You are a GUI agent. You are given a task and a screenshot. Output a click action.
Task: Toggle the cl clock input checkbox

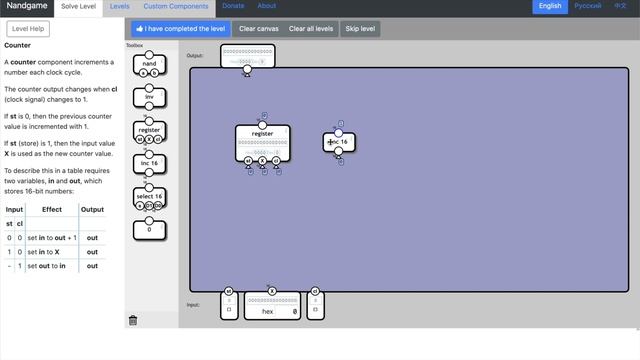pyautogui.click(x=315, y=309)
